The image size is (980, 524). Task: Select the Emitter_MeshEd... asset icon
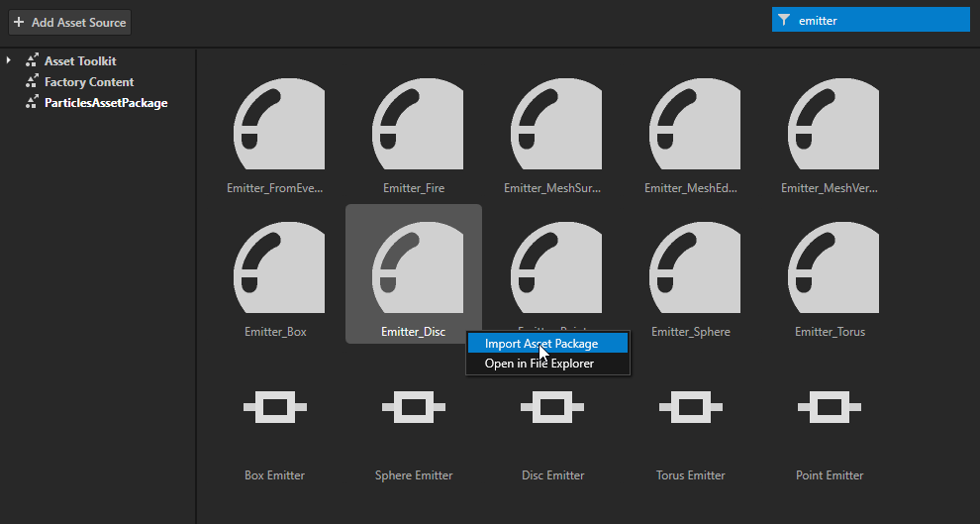point(695,124)
